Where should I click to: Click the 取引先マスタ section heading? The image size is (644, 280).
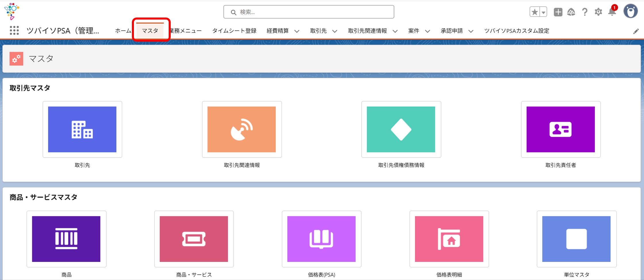tap(30, 88)
